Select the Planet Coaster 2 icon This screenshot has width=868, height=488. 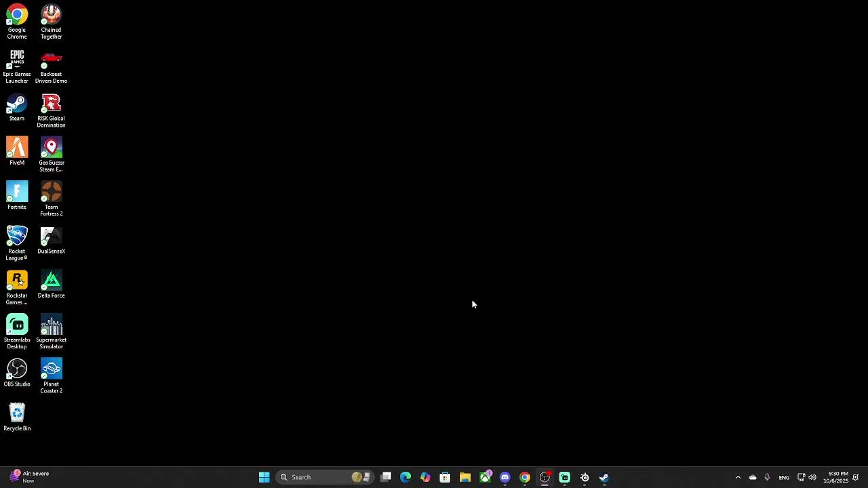click(x=51, y=375)
